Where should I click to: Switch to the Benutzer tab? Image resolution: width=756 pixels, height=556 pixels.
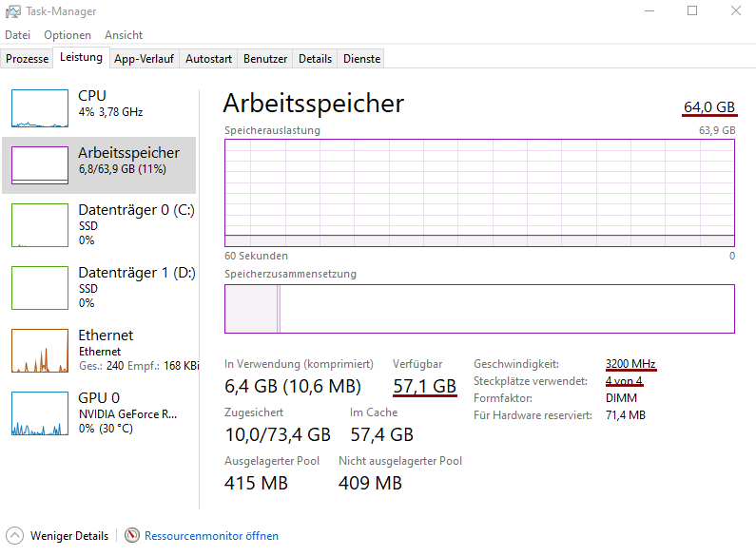coord(265,59)
